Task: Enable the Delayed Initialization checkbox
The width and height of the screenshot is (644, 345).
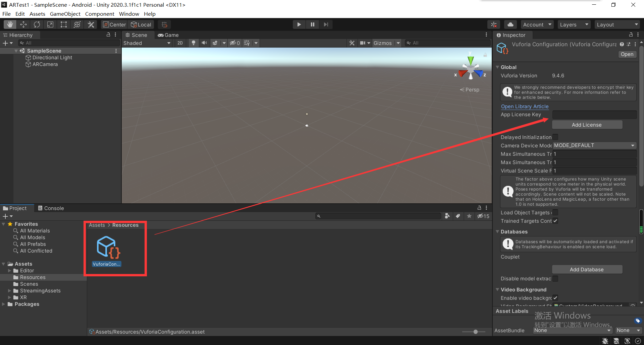Action: (555, 137)
